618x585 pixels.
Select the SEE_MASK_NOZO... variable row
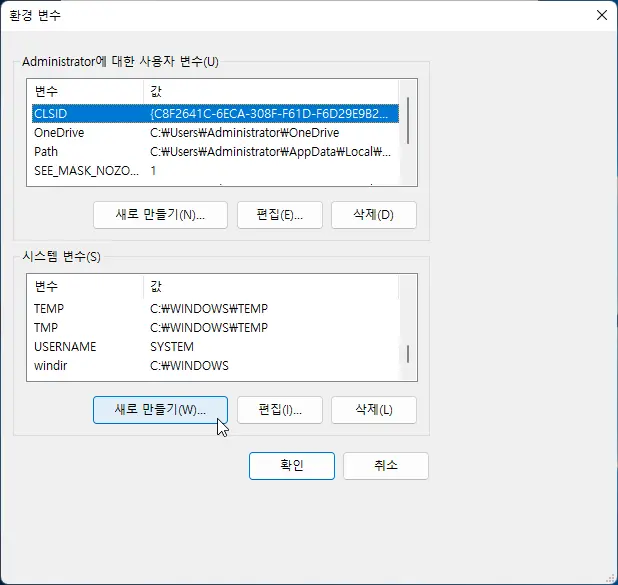[215, 170]
